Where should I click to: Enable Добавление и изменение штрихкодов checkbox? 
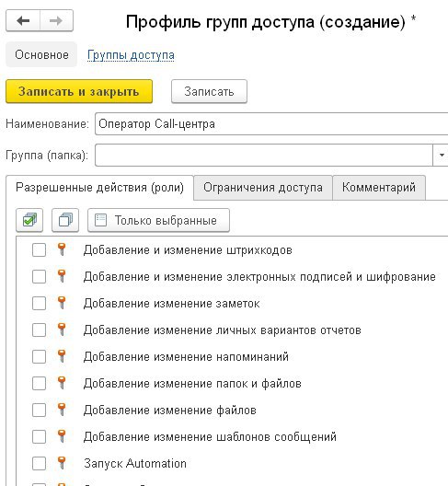pyautogui.click(x=39, y=249)
